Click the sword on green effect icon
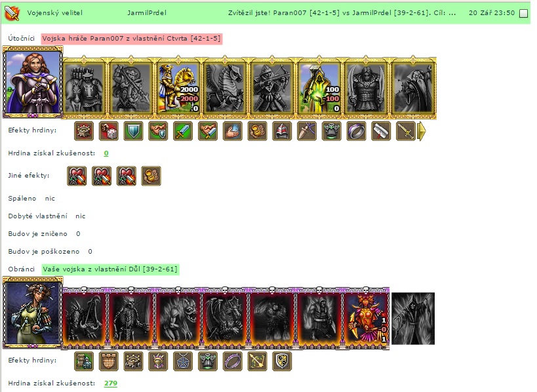 click(x=183, y=131)
